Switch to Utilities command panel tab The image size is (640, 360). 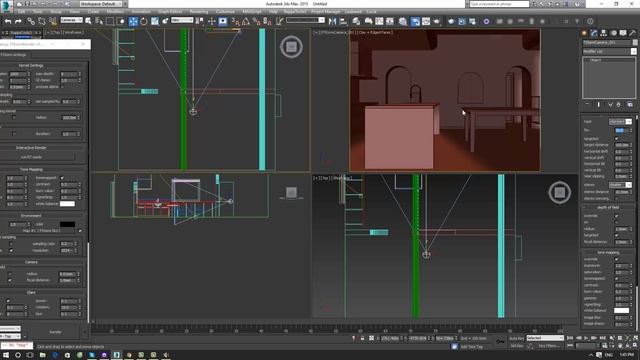point(633,33)
